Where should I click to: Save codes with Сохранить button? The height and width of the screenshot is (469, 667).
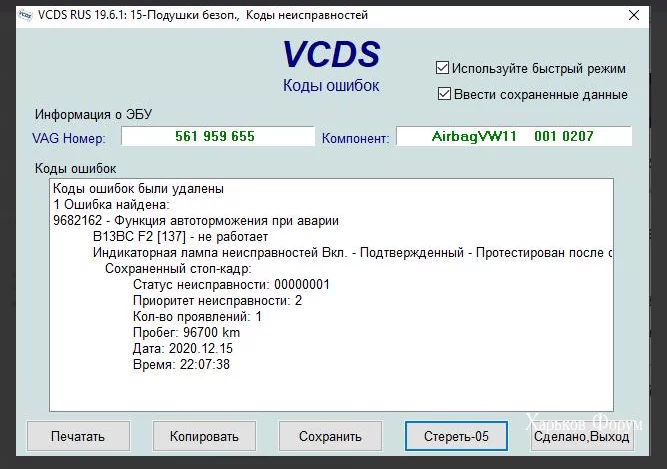[x=330, y=436]
